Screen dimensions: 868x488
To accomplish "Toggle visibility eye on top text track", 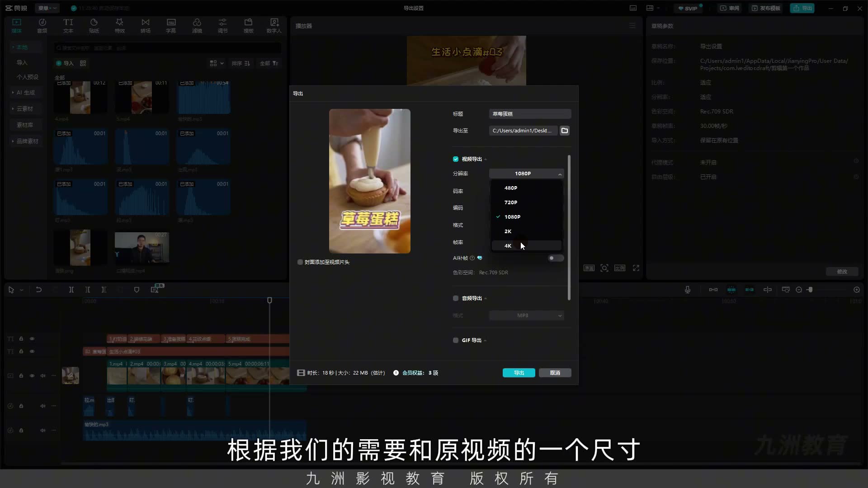I will click(x=32, y=338).
